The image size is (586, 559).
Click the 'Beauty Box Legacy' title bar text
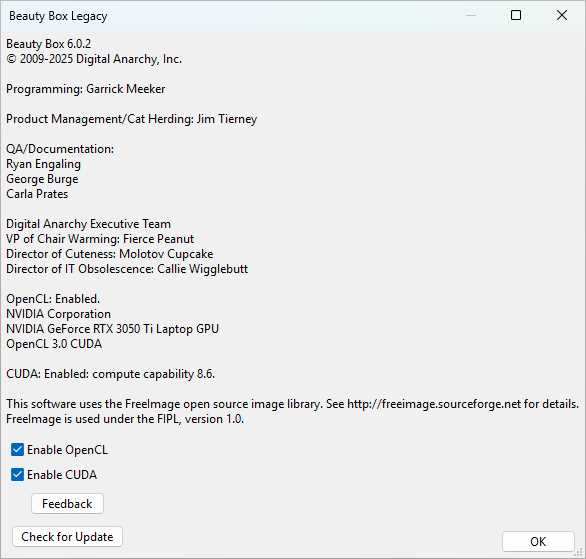(58, 16)
